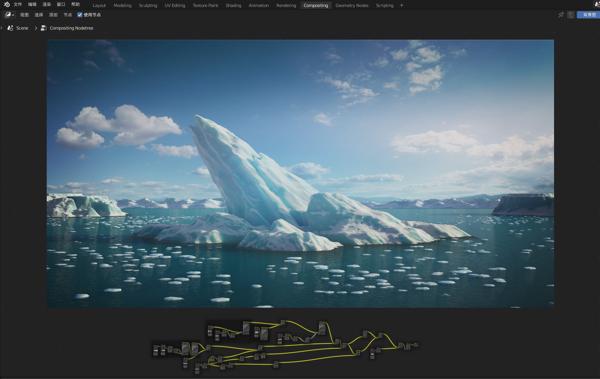This screenshot has height=379, width=600.
Task: Click the iceberg backdrop render image
Action: [300, 173]
